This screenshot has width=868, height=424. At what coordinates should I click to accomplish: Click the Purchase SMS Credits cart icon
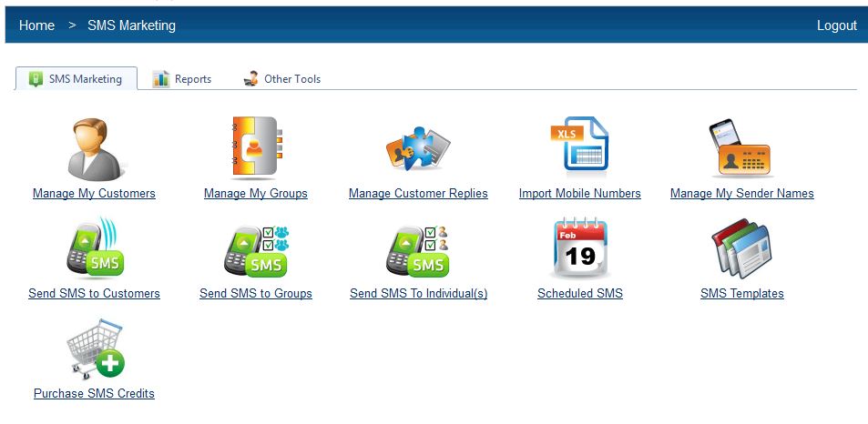point(95,348)
